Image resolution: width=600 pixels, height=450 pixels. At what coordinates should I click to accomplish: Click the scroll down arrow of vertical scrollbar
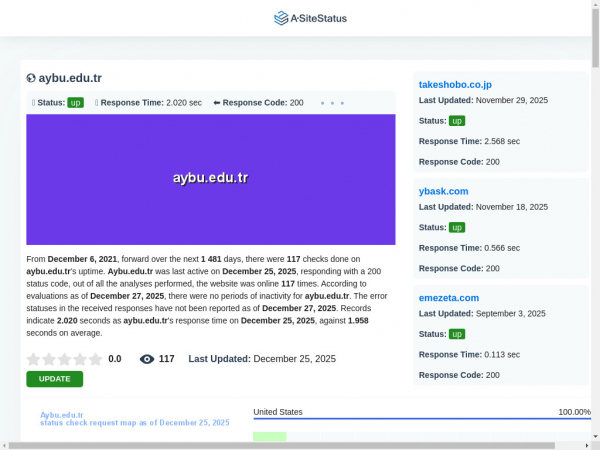click(x=596, y=437)
